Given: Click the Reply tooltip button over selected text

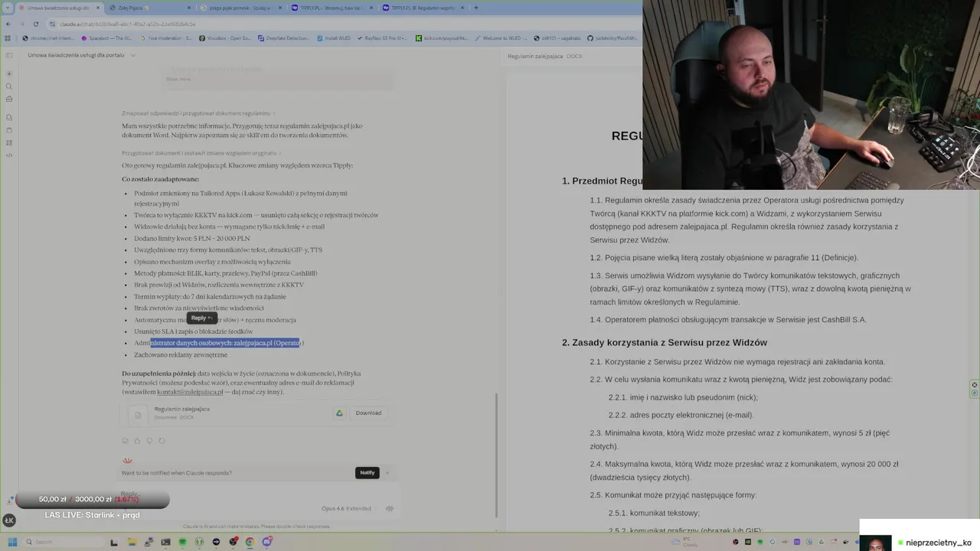Looking at the screenshot, I should click(202, 318).
